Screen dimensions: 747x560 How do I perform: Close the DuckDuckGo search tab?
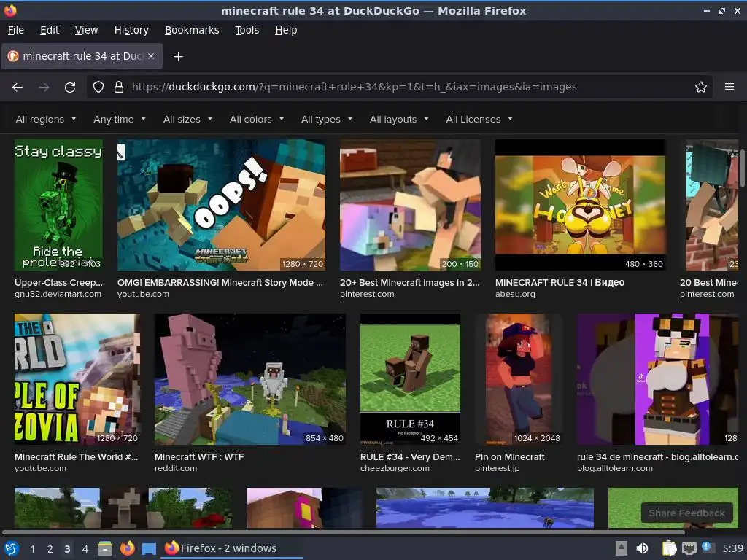[x=151, y=56]
